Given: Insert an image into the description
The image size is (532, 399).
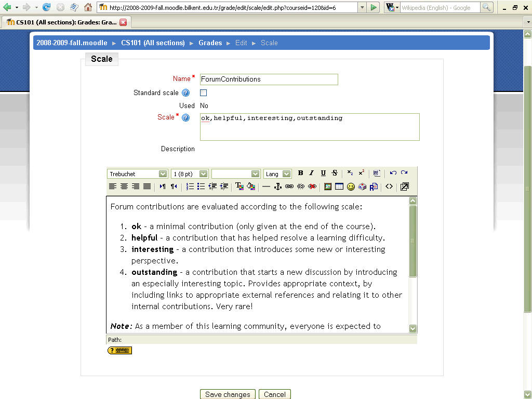Looking at the screenshot, I should tap(328, 187).
